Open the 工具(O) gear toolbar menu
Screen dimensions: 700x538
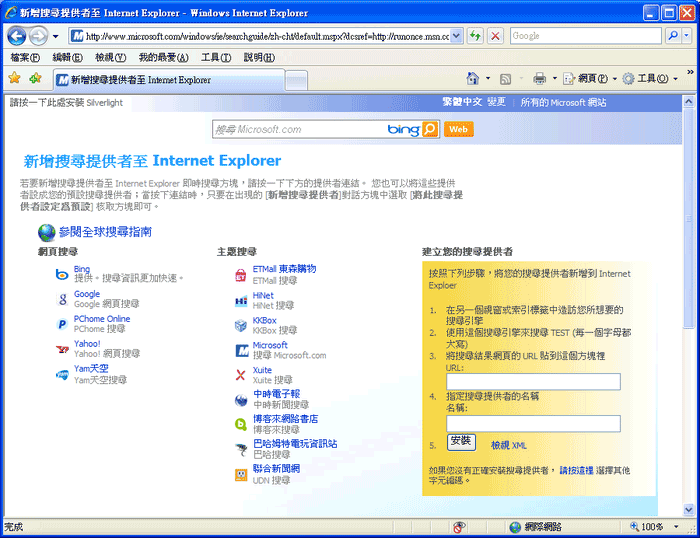click(x=650, y=79)
